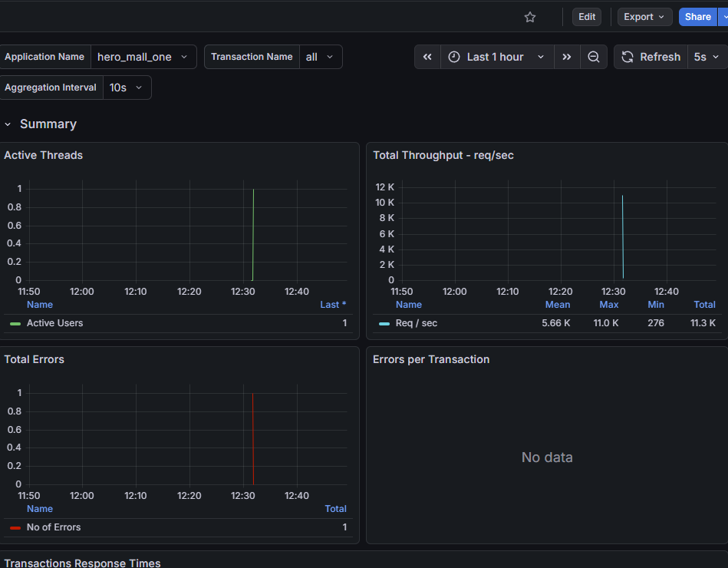Sort Active Threads legend by Last *

click(333, 305)
